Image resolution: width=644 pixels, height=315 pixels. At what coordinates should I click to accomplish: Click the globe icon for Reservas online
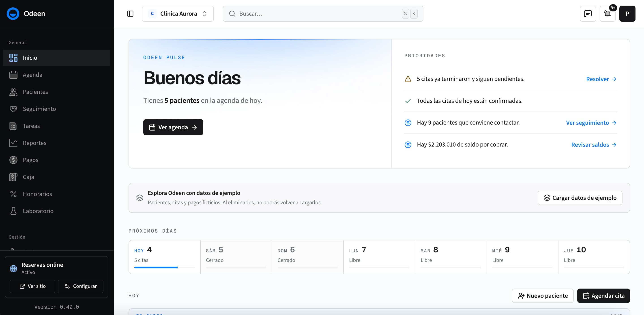[13, 268]
